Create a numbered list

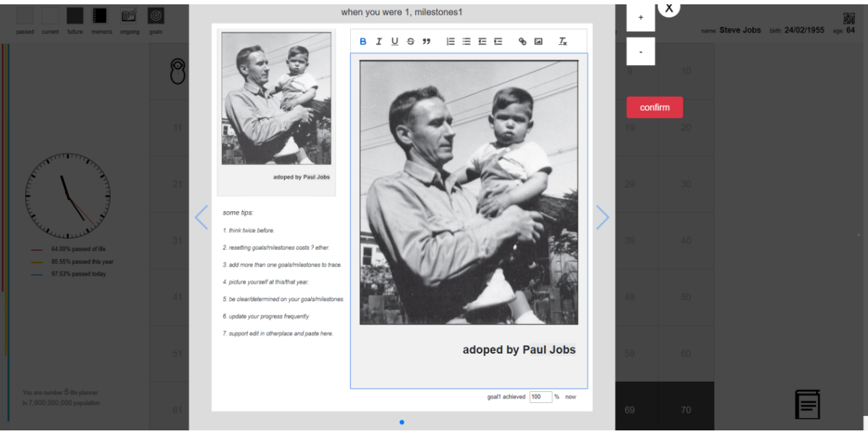click(451, 41)
